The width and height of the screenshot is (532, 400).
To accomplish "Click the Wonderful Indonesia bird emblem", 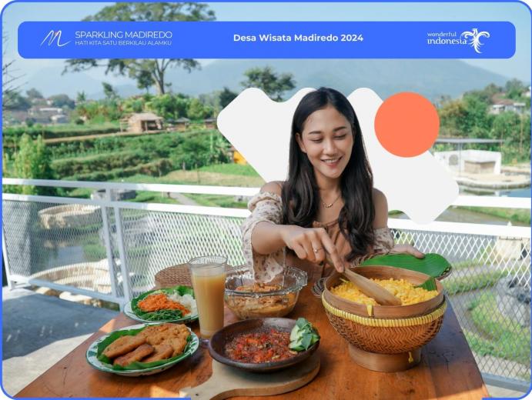I will 477,40.
